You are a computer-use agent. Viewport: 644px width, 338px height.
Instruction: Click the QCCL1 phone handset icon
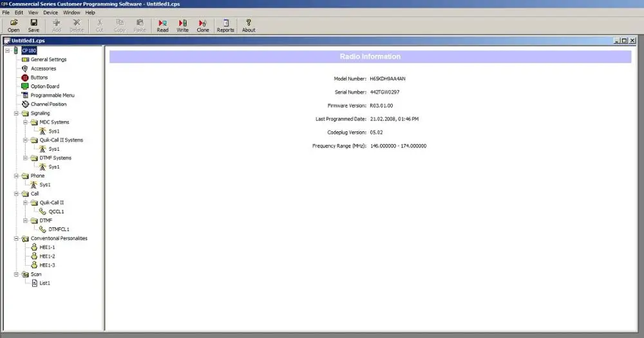(x=43, y=212)
